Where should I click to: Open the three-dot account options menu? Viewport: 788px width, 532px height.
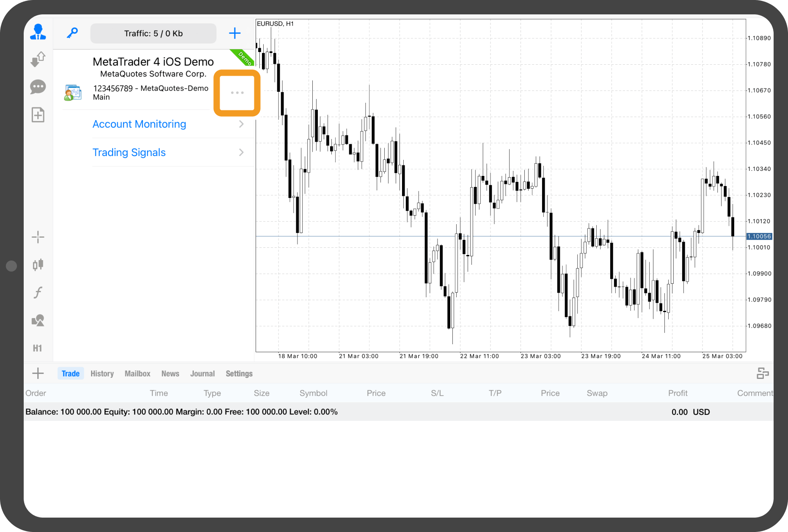237,93
